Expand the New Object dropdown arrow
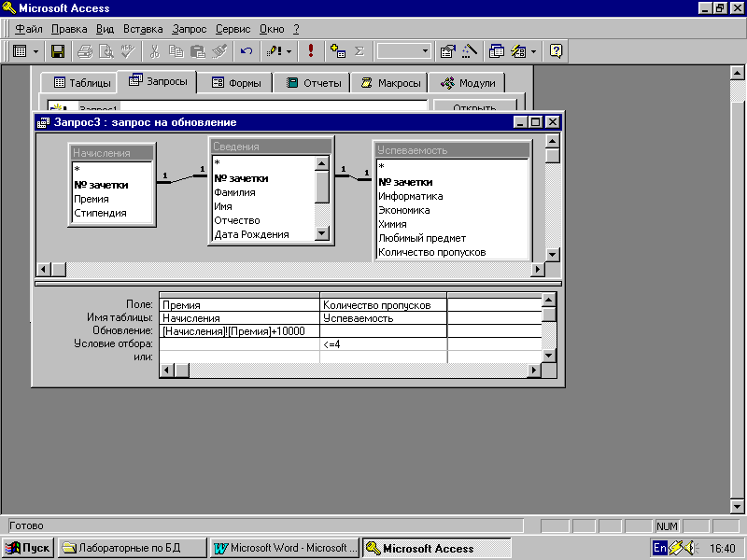Screen dimensions: 747x560 [533, 51]
